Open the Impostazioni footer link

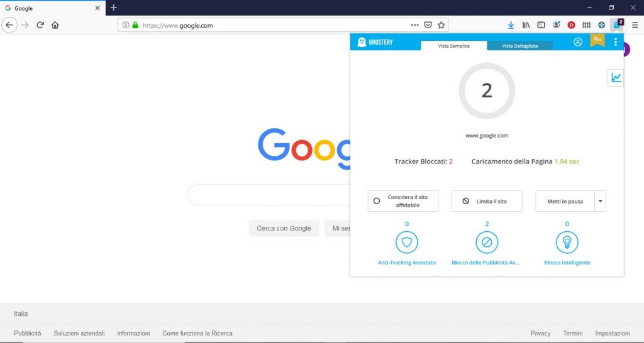pyautogui.click(x=613, y=333)
